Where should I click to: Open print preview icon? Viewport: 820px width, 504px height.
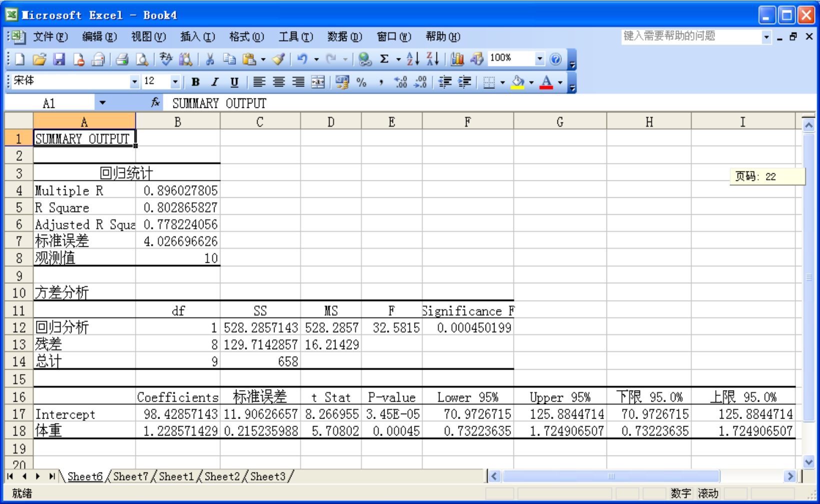pyautogui.click(x=142, y=59)
